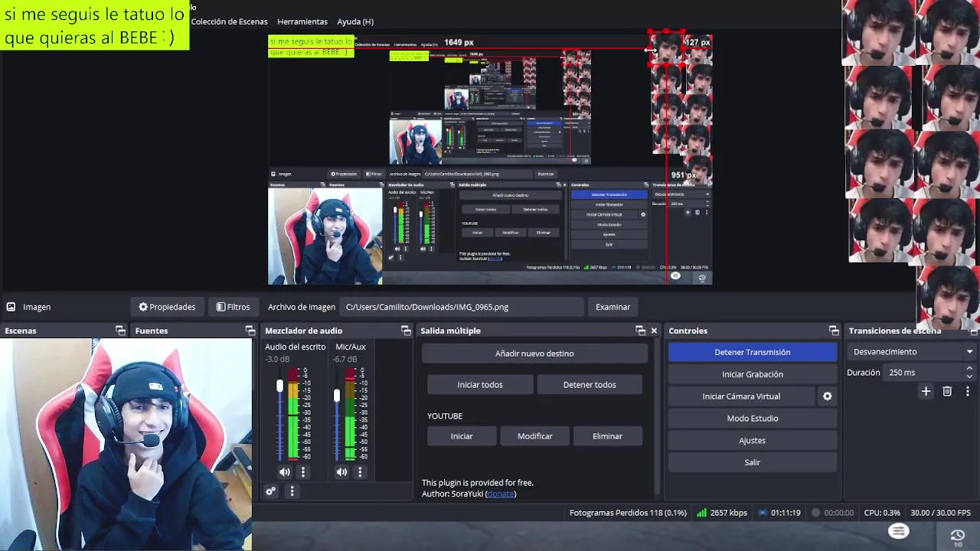Close the Salida múltiple dock
Image resolution: width=980 pixels, height=551 pixels.
coord(654,331)
